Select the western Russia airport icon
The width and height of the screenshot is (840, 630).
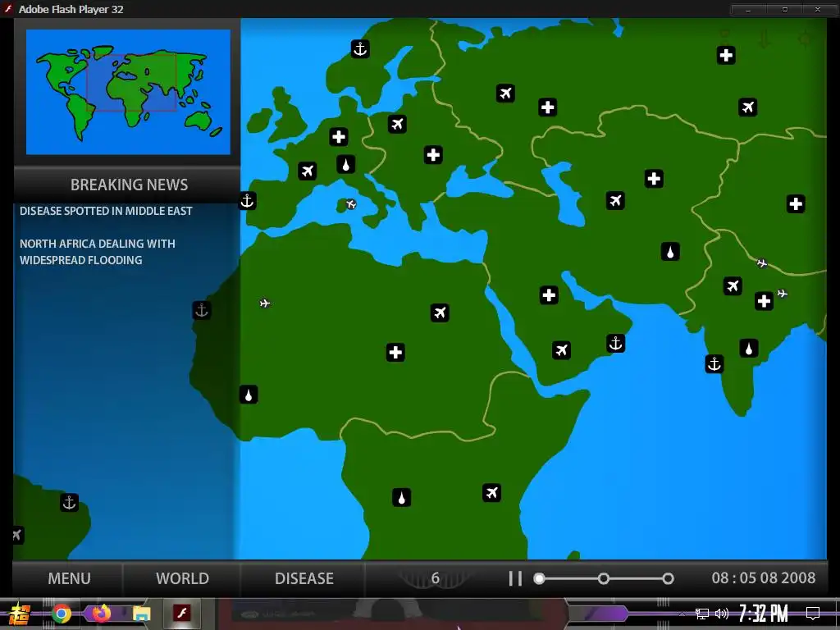(x=505, y=94)
